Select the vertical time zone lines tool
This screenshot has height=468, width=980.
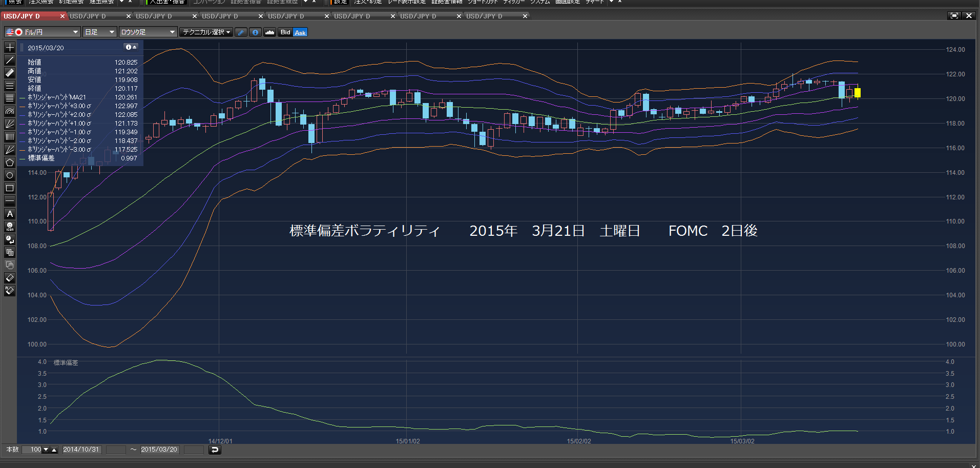[x=10, y=137]
